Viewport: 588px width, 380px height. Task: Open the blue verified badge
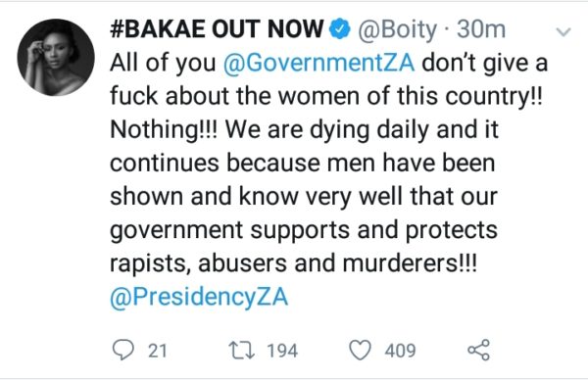click(340, 29)
